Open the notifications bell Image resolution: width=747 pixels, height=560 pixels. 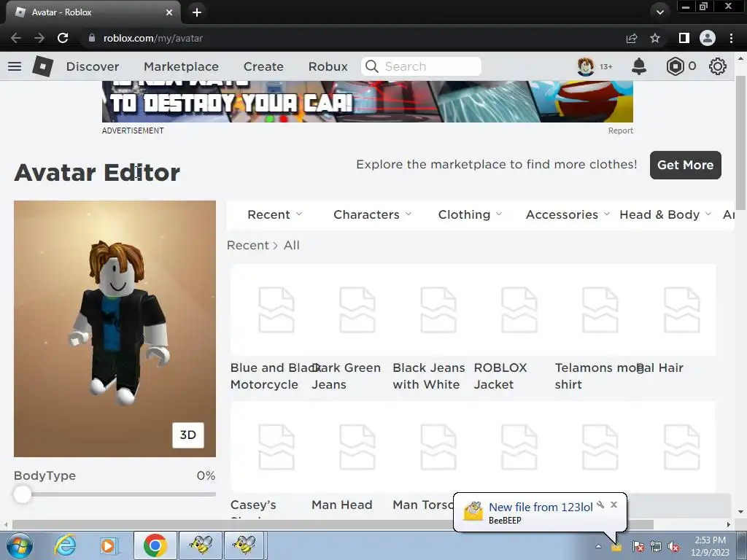coord(639,66)
